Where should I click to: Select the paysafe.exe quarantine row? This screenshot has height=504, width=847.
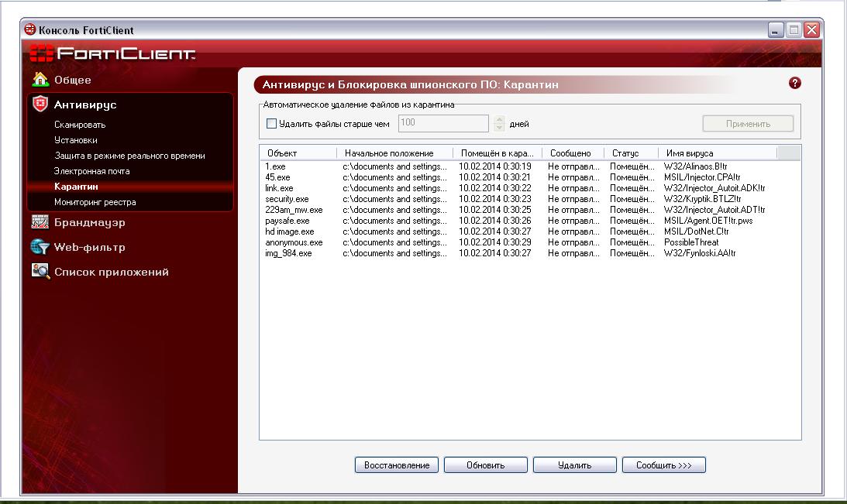pyautogui.click(x=518, y=221)
